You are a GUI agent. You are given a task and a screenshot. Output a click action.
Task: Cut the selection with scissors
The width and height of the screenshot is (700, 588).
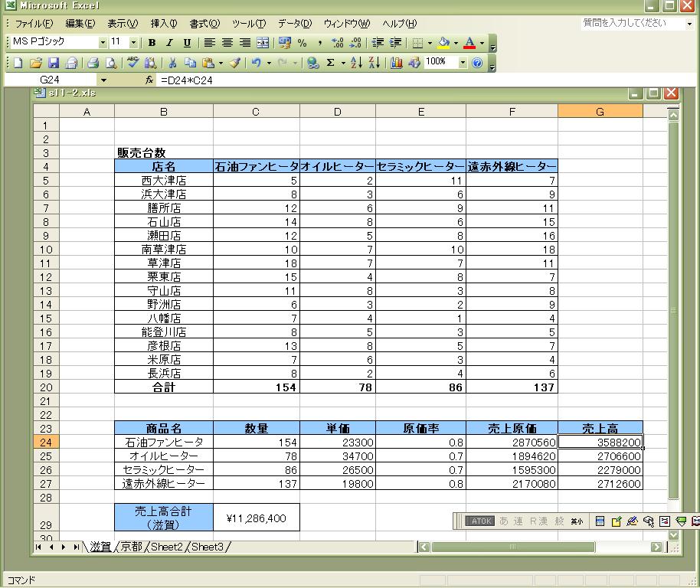[x=172, y=63]
